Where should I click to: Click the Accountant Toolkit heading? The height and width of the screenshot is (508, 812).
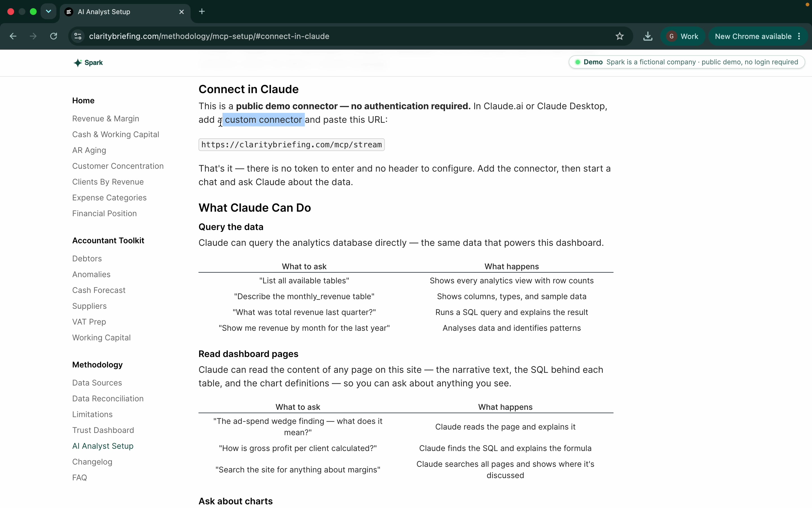(x=108, y=240)
